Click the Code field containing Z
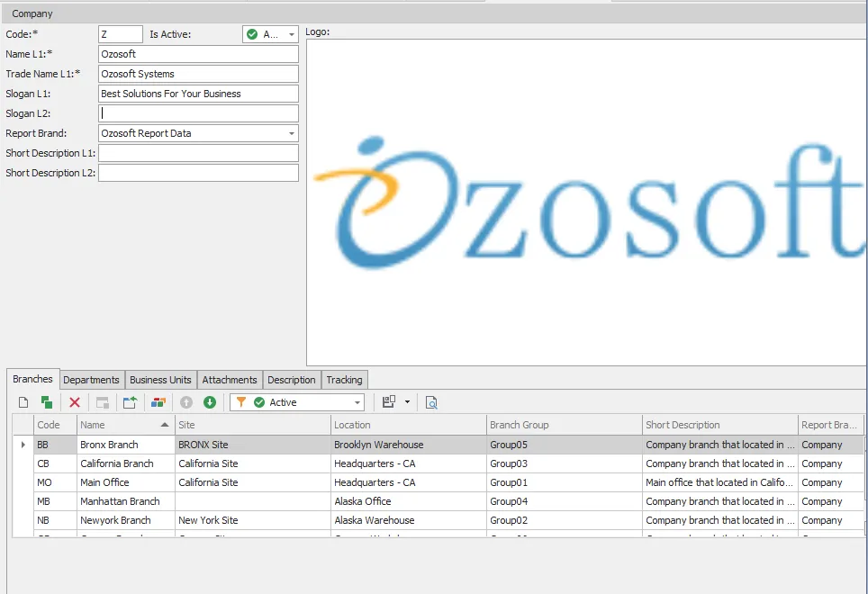Viewport: 868px width, 594px height. coord(120,34)
